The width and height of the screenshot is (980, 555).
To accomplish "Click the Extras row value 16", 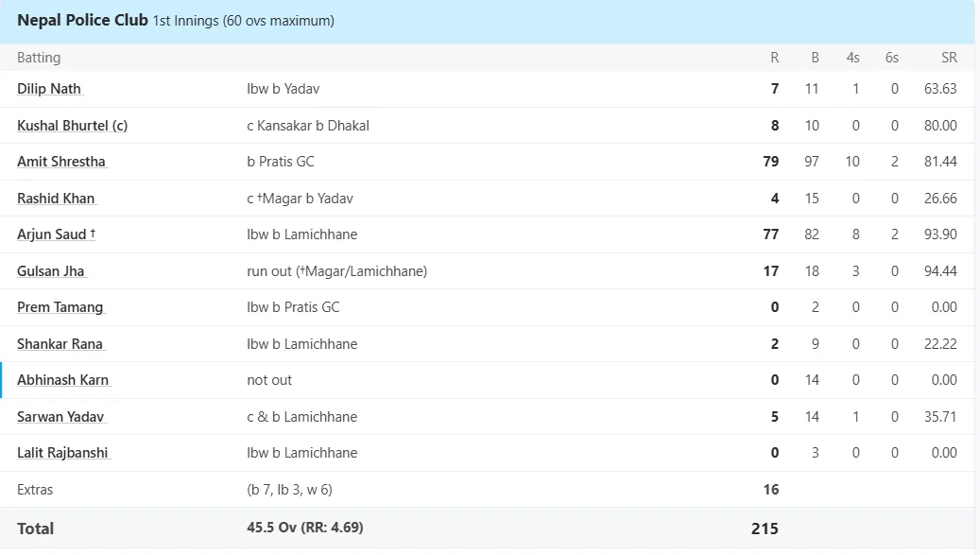I will (770, 490).
